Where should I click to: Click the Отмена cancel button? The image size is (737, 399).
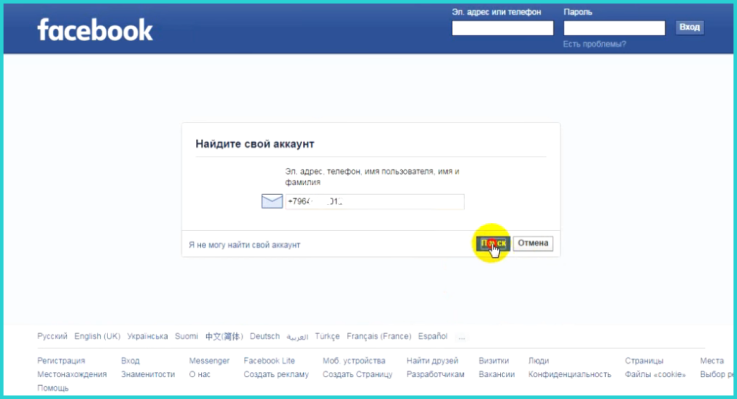533,243
